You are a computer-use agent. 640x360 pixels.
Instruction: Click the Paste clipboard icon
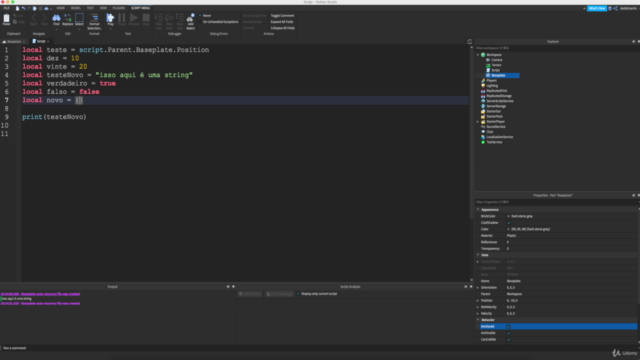[6, 19]
